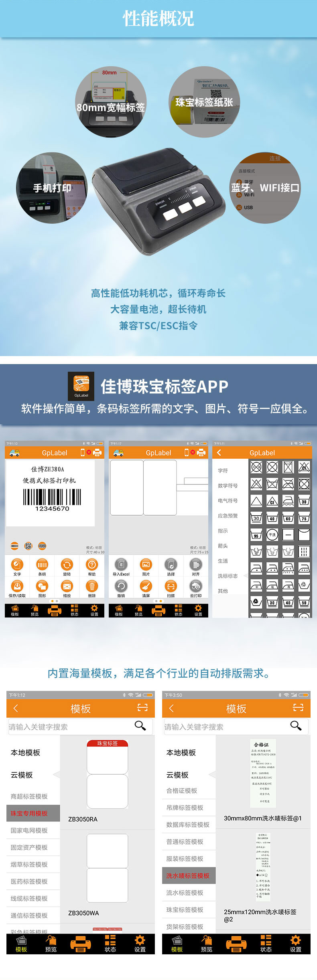Select 洗水唛标签模板 category

pyautogui.click(x=189, y=876)
